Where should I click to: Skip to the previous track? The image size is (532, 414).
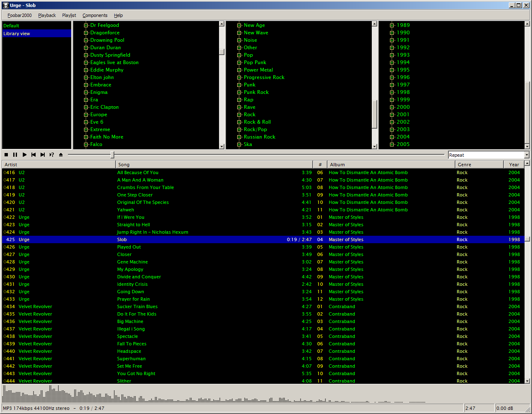click(x=34, y=155)
